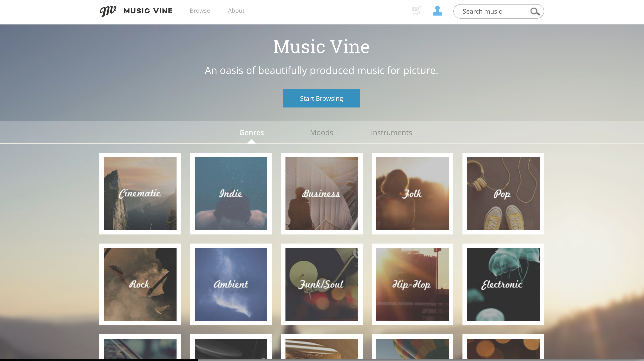Viewport: 644px width, 361px height.
Task: Choose the Business genre thumbnail
Action: tap(322, 194)
